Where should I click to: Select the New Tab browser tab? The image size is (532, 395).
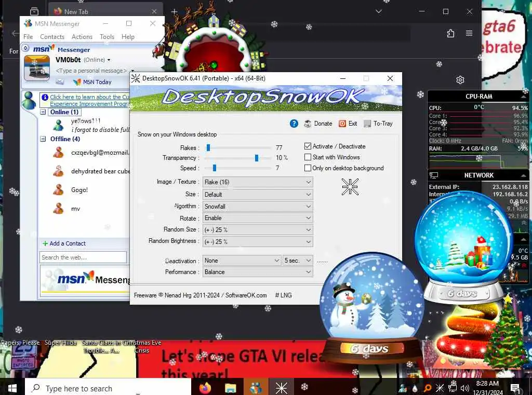click(105, 11)
